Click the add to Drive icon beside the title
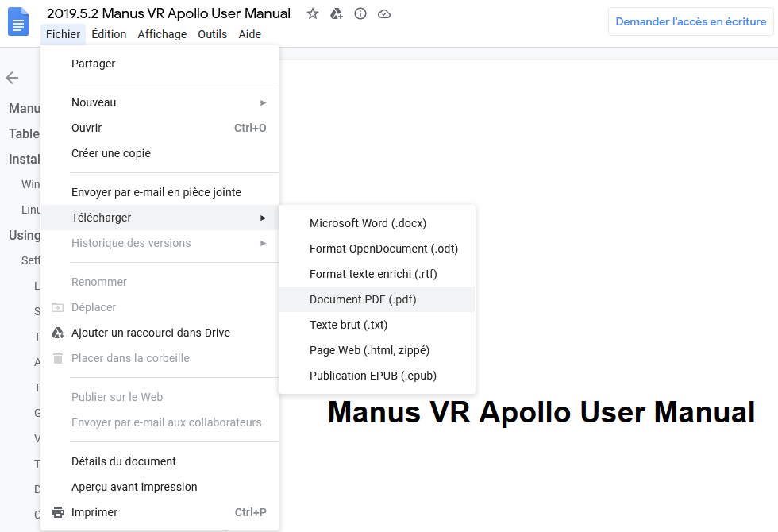The image size is (778, 532). click(x=337, y=13)
